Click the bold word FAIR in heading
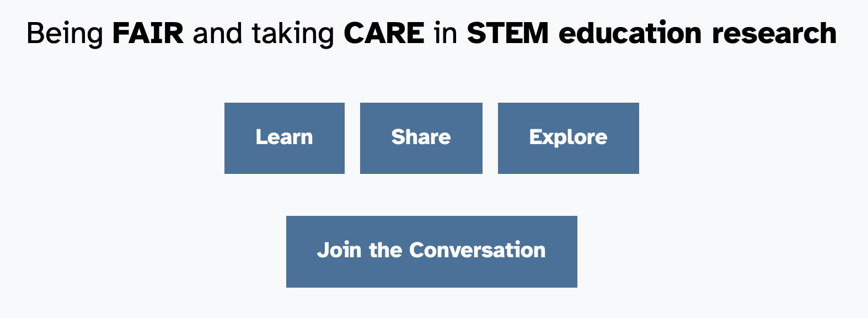This screenshot has width=868, height=318. [x=148, y=34]
